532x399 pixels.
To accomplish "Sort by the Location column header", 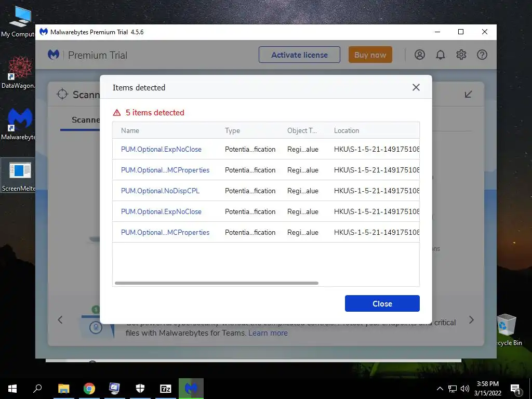I will tap(347, 130).
